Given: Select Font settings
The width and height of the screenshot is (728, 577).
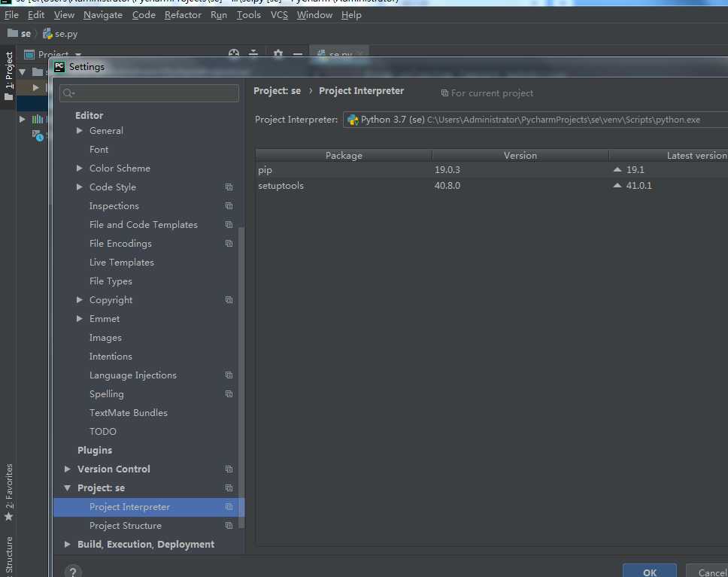Looking at the screenshot, I should (99, 150).
